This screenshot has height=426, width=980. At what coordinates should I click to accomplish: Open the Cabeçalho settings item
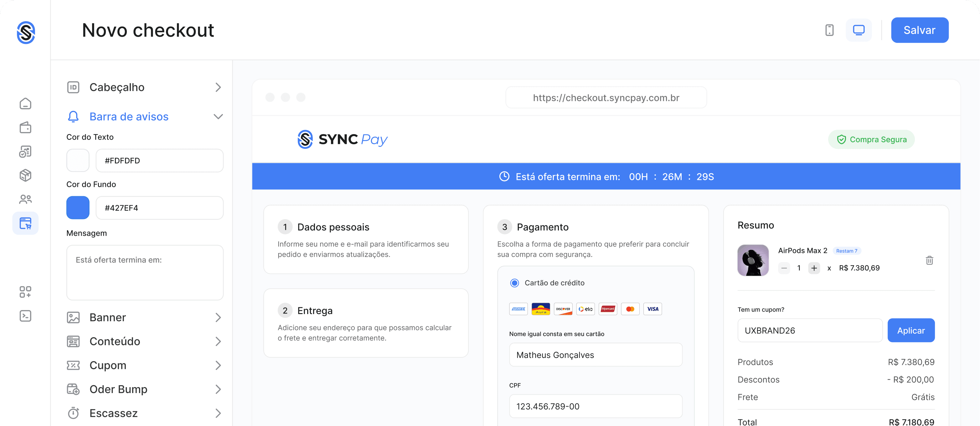coord(145,87)
